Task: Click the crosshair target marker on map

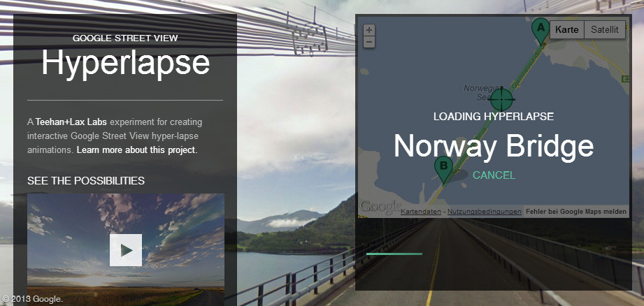Action: (501, 99)
